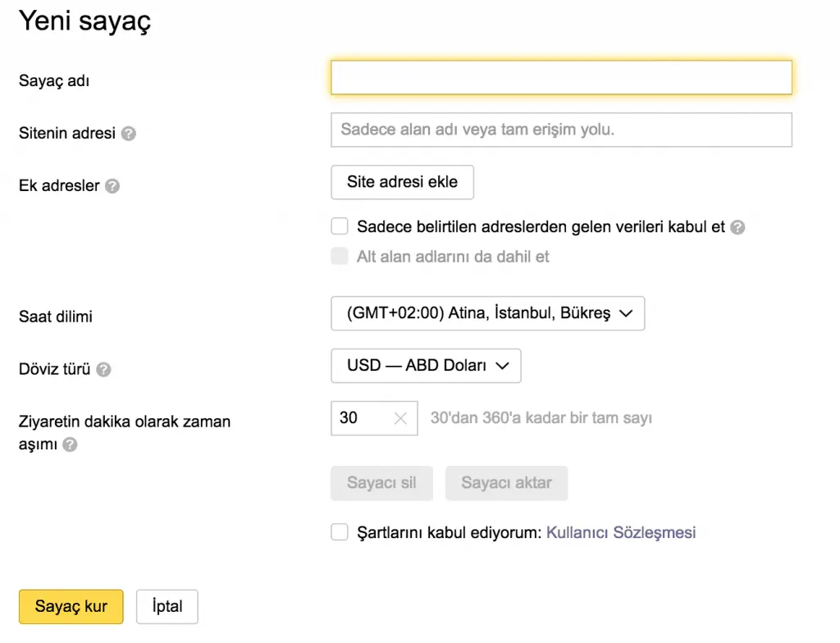This screenshot has width=840, height=643.
Task: Click the Sayaç adı label
Action: point(54,81)
